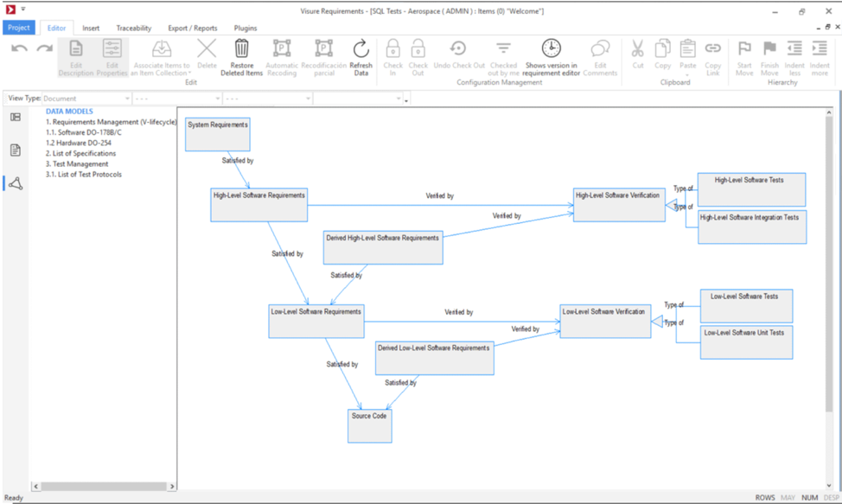Screen dimensions: 842x504
Task: Open Edit Description tool
Action: (76, 57)
